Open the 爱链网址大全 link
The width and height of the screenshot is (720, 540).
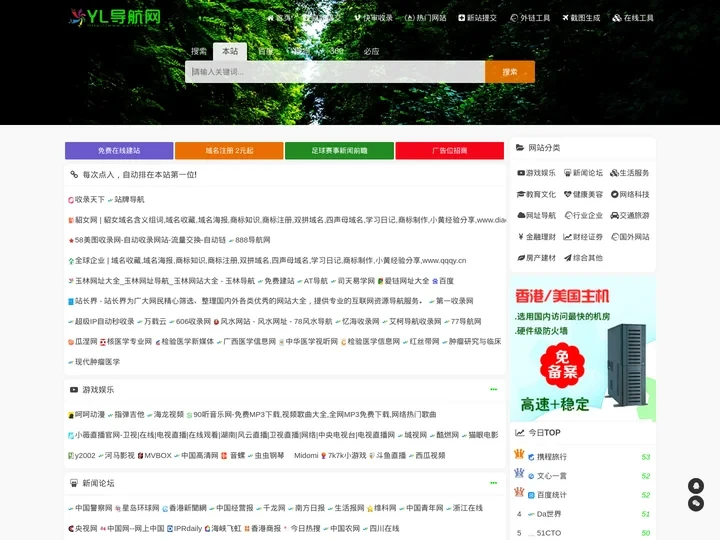(x=407, y=281)
